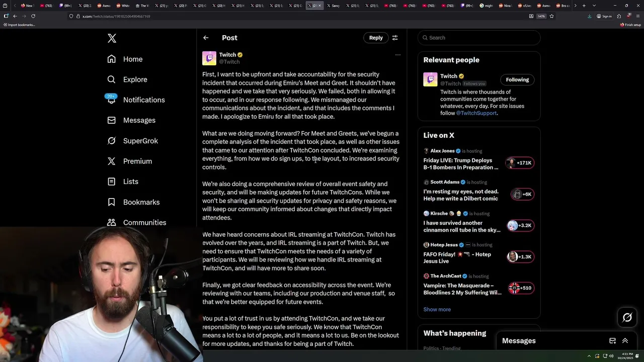Screen dimensions: 644x362
Task: Switch to Bro ca… Reddit tab
Action: [x=562, y=6]
